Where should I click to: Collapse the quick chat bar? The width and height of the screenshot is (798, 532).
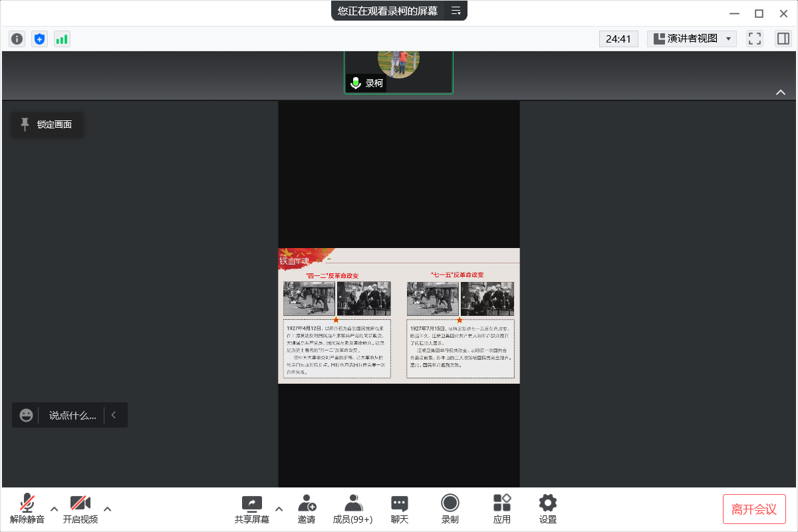114,415
